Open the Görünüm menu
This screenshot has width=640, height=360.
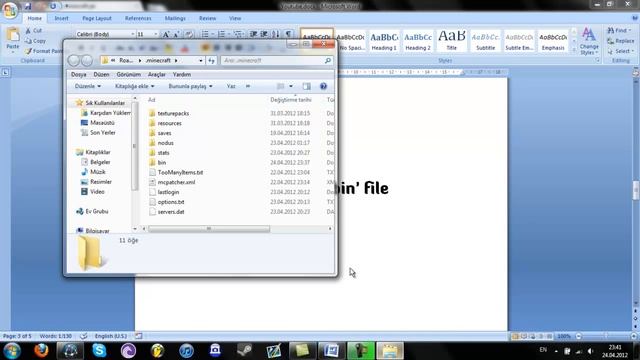tap(129, 74)
